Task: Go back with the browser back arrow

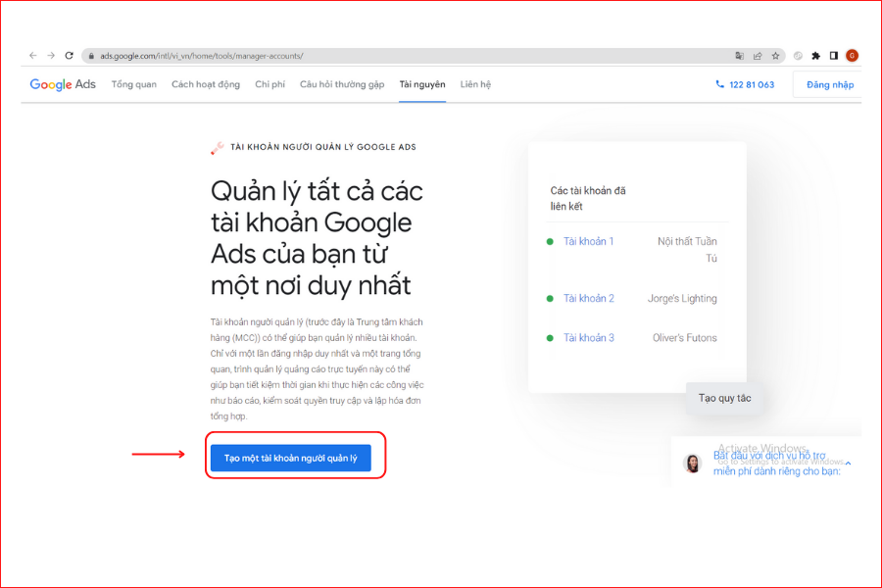Action: (x=32, y=56)
